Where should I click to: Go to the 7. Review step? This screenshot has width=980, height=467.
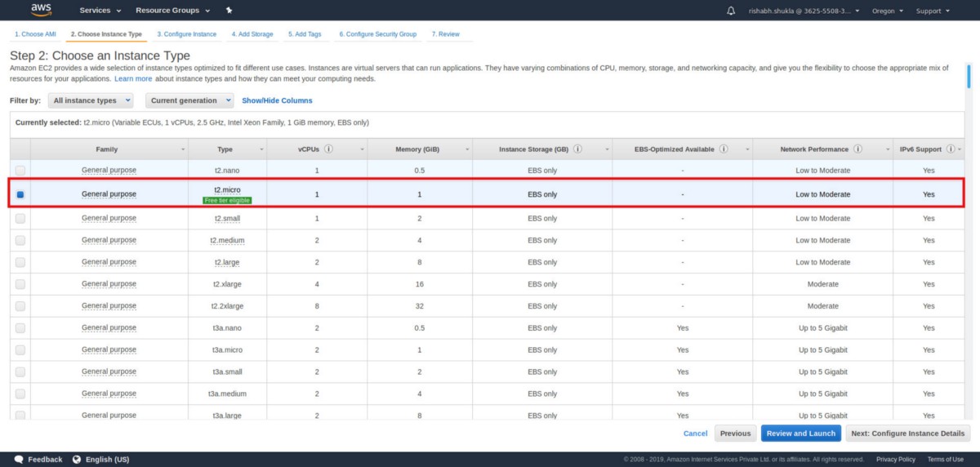click(446, 34)
